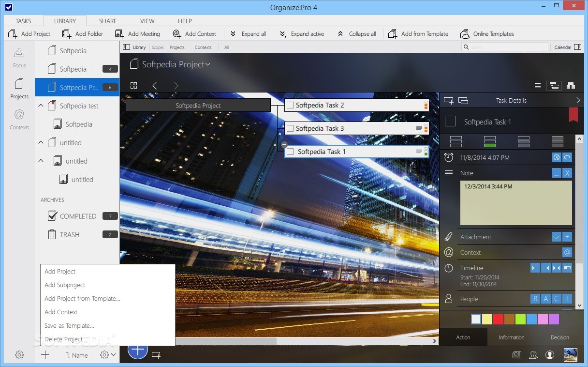Click Add from Template in the toolbar

419,34
